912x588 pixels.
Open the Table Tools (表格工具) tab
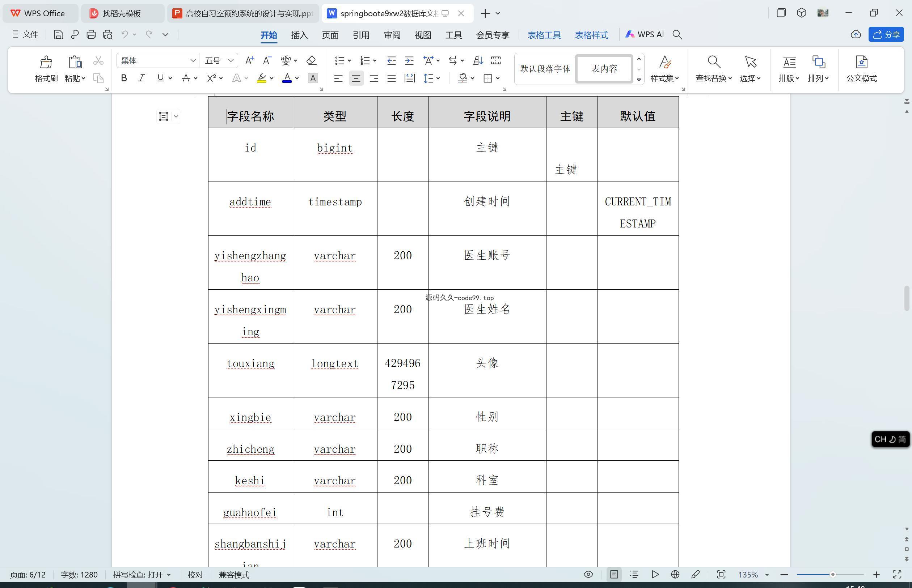544,35
